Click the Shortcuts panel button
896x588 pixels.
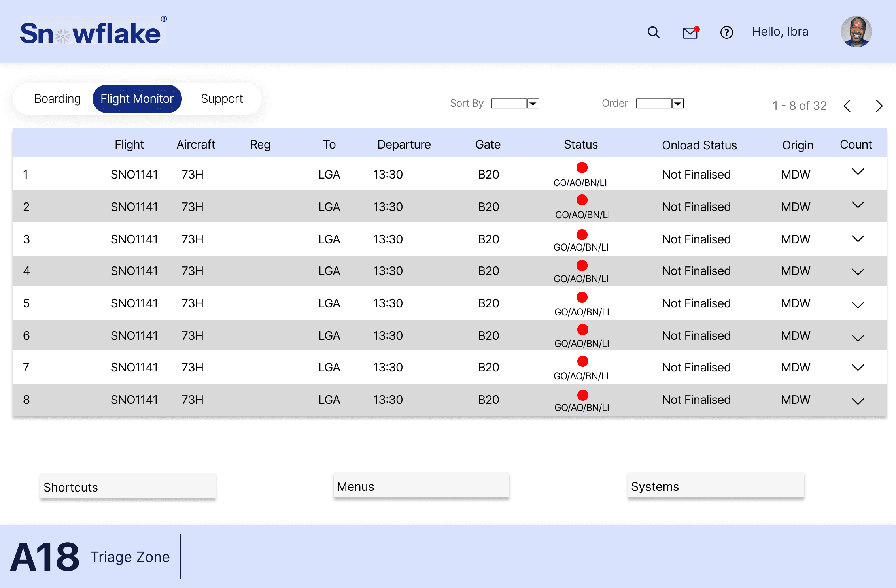pyautogui.click(x=128, y=486)
